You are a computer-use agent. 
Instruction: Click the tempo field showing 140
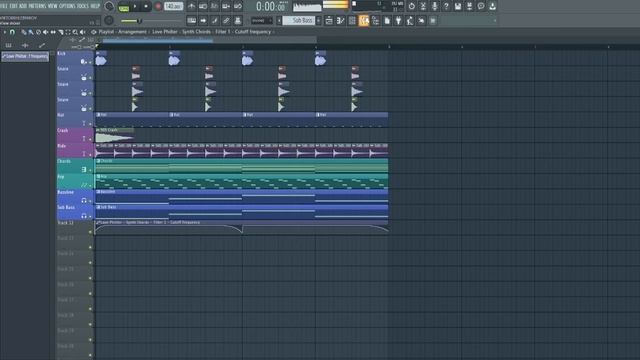point(173,7)
